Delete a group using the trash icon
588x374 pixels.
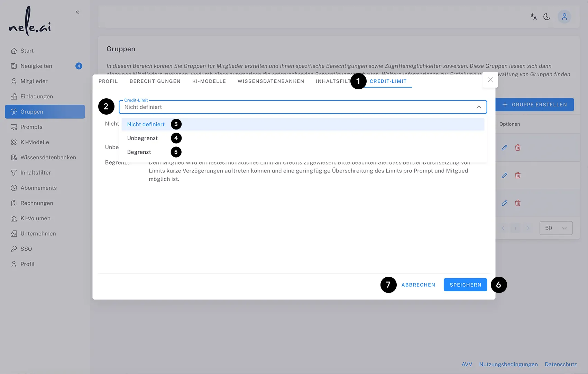click(518, 147)
